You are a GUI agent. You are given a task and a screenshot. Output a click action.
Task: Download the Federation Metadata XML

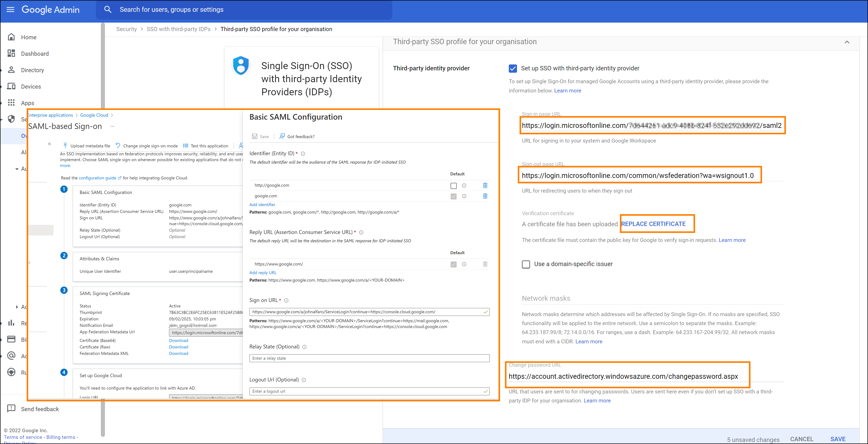tap(179, 353)
